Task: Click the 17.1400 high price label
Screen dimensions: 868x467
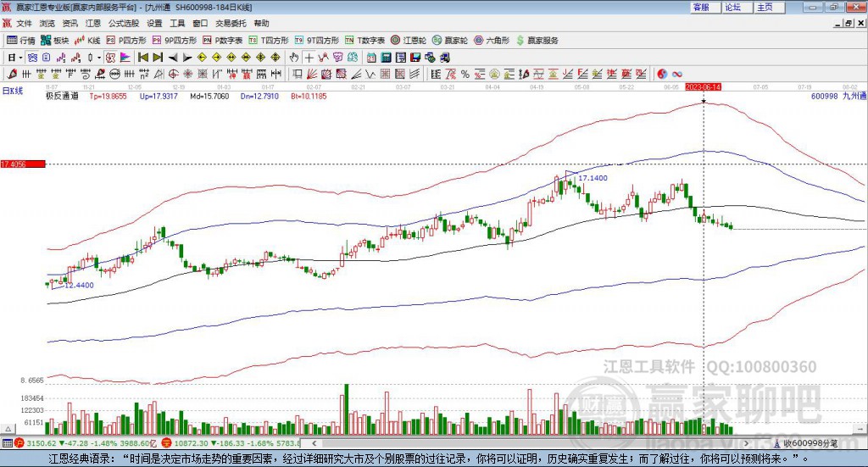Action: [593, 178]
